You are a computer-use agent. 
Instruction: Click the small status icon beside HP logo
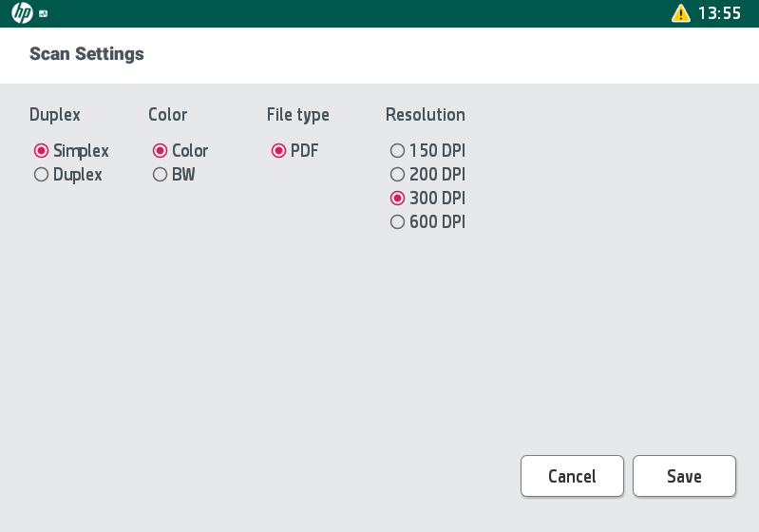pos(44,13)
